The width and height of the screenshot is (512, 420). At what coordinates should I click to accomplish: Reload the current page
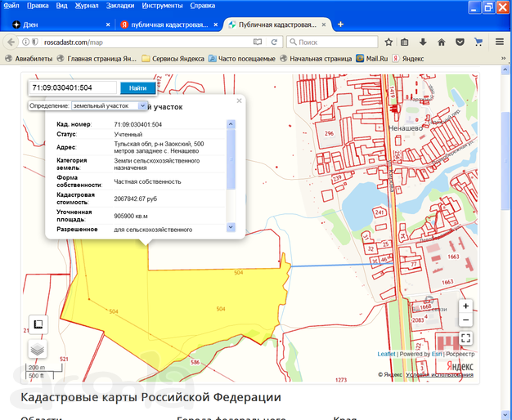[274, 42]
